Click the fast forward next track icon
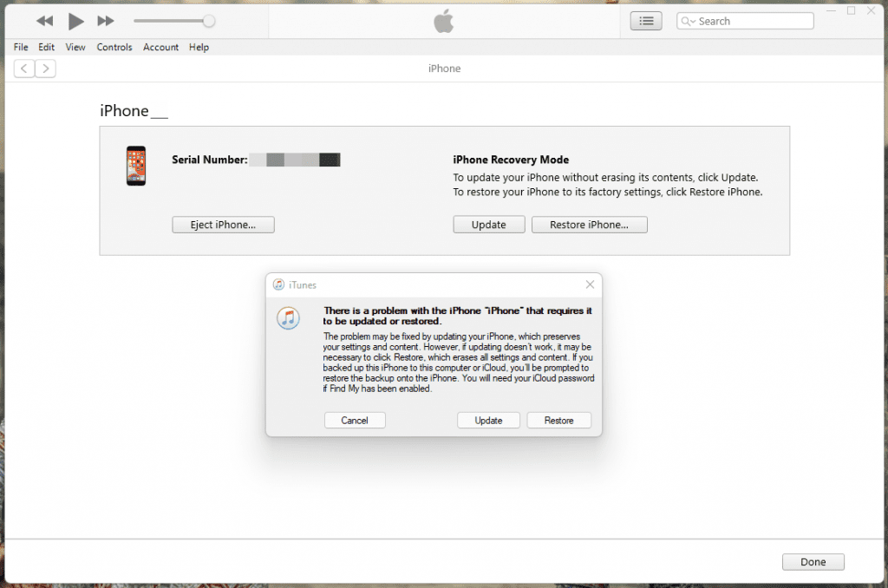 pyautogui.click(x=105, y=21)
